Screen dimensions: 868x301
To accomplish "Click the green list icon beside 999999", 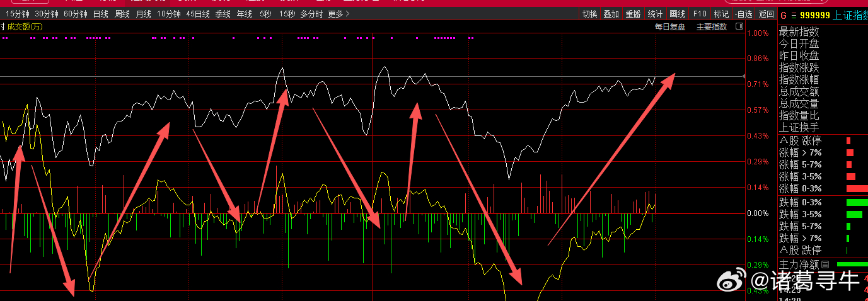I will coord(794,16).
